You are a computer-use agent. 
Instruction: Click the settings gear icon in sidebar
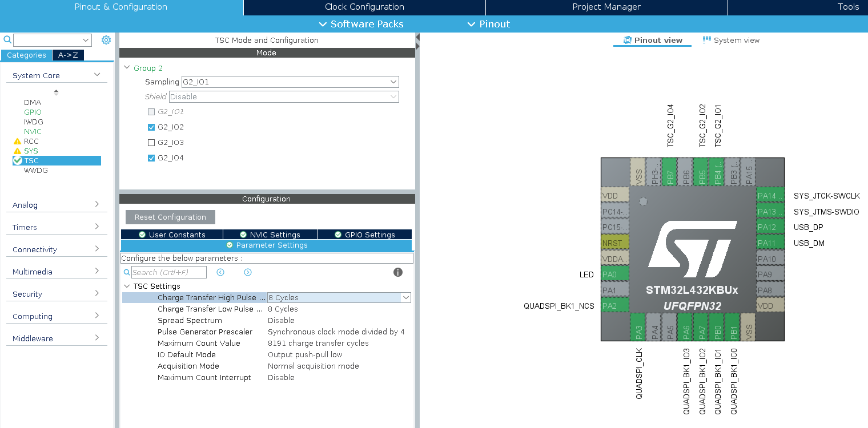click(x=106, y=40)
